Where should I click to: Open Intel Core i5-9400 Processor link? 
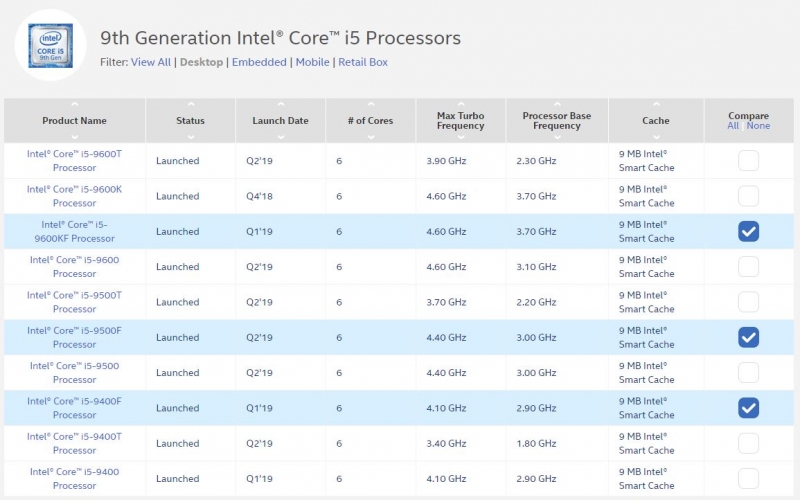click(74, 479)
